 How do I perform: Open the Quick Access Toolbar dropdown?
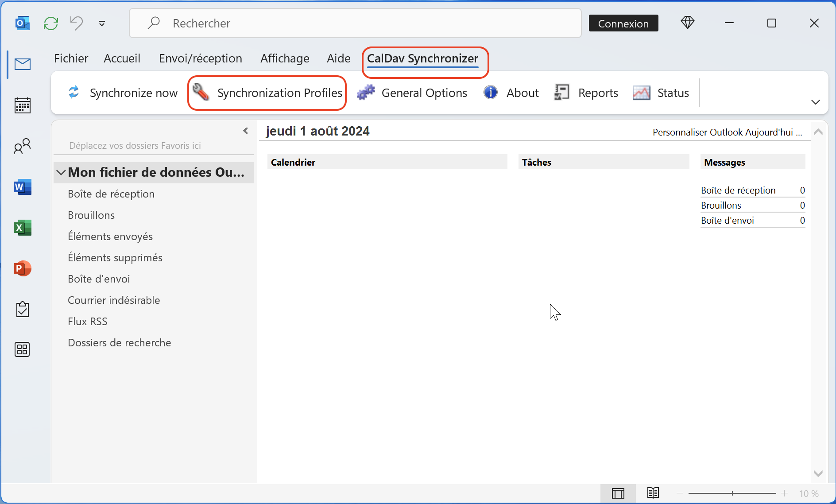tap(102, 23)
